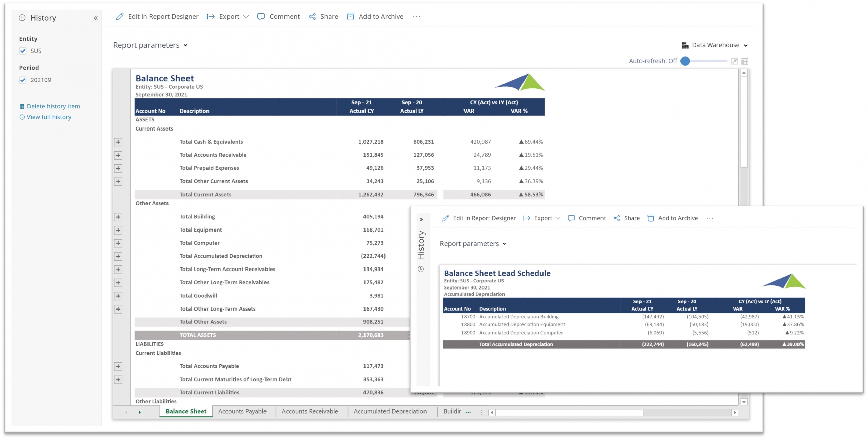
Task: Click the Share icon in main toolbar
Action: point(312,16)
